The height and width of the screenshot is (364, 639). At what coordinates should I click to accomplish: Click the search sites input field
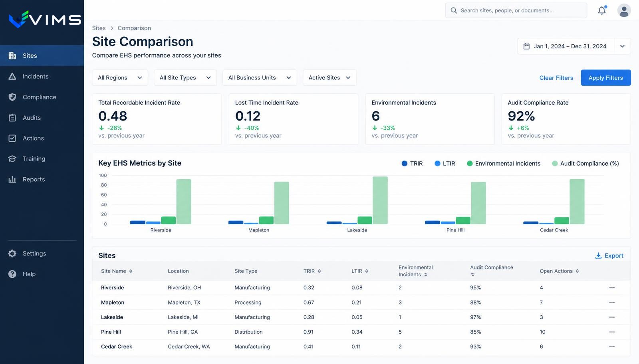tap(516, 10)
